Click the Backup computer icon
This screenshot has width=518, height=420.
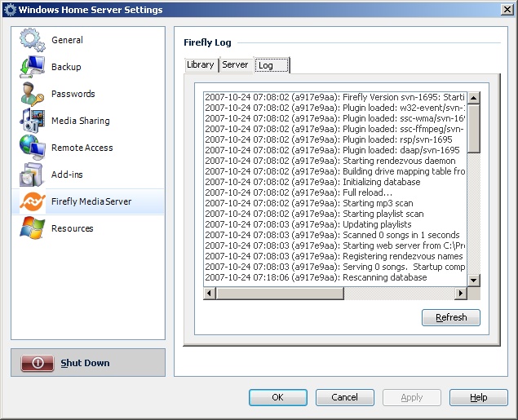coord(32,67)
